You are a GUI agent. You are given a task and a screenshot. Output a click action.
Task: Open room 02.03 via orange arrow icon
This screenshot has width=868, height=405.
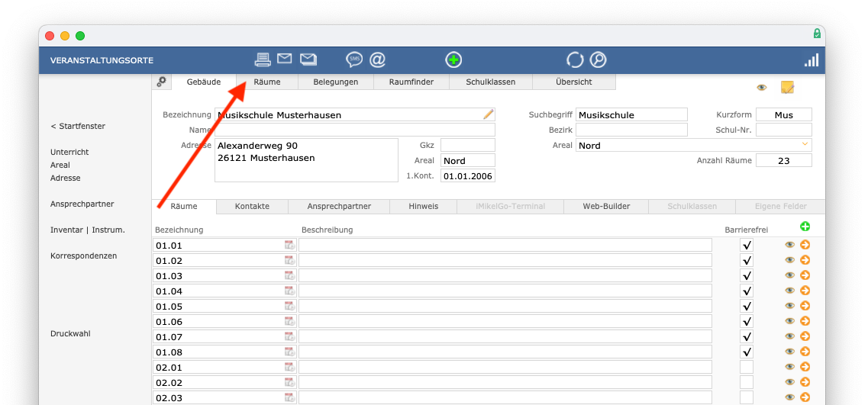(x=805, y=397)
